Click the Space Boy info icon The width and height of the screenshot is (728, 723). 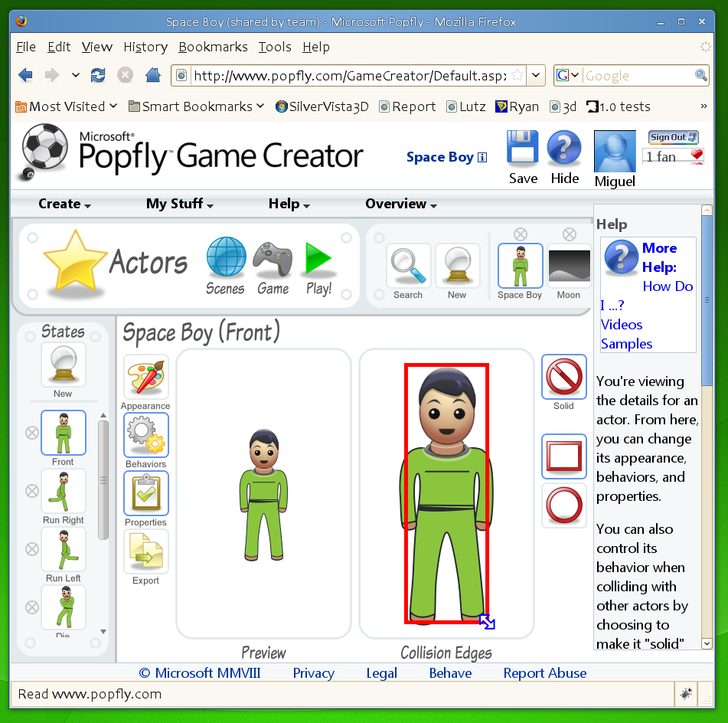482,158
